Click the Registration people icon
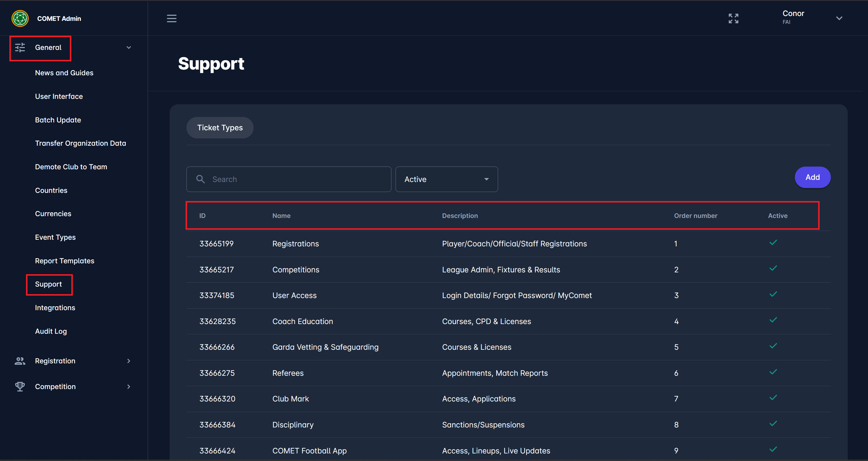Image resolution: width=868 pixels, height=461 pixels. point(20,361)
